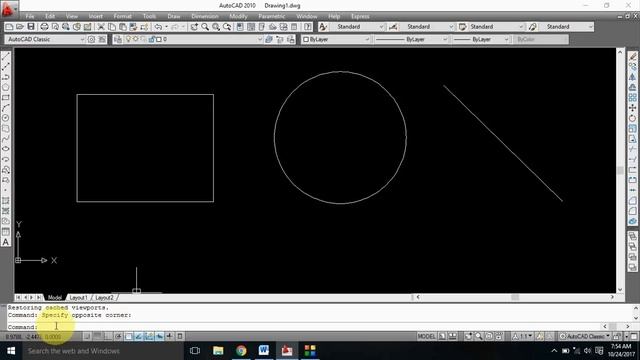
Task: Click the Open file icon
Action: click(20, 27)
